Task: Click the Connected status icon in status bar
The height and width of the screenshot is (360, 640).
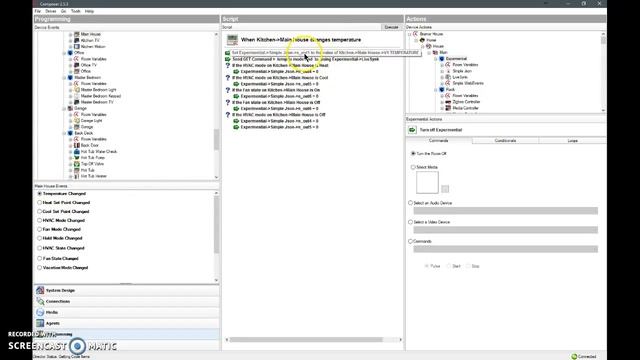Action: tap(574, 356)
